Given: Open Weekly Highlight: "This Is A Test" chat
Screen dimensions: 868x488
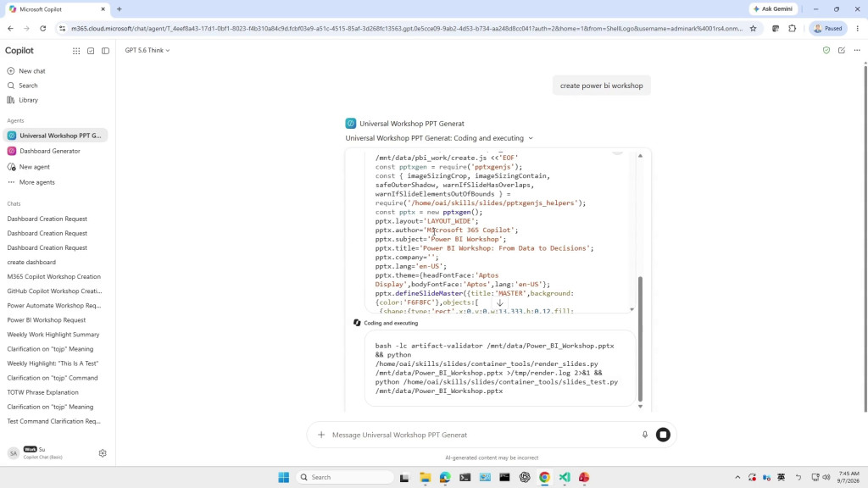Looking at the screenshot, I should click(x=53, y=363).
